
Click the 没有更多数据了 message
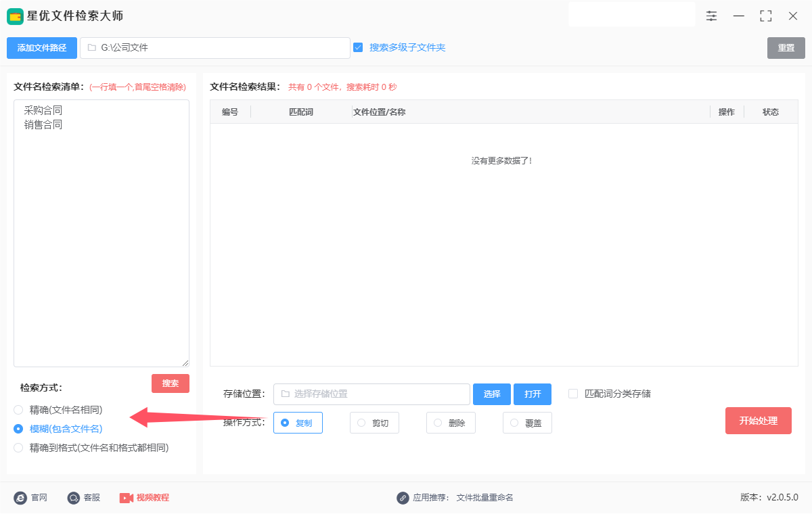tap(502, 161)
